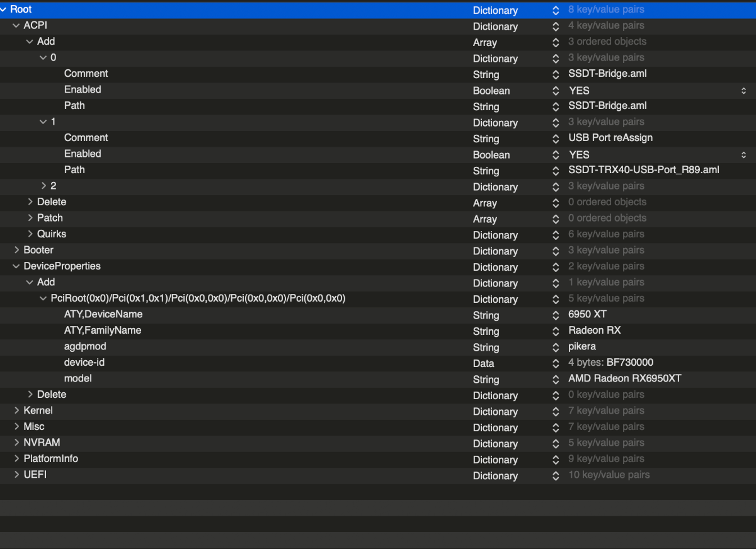Change type of device-id Data row
The image size is (756, 549).
pos(556,363)
